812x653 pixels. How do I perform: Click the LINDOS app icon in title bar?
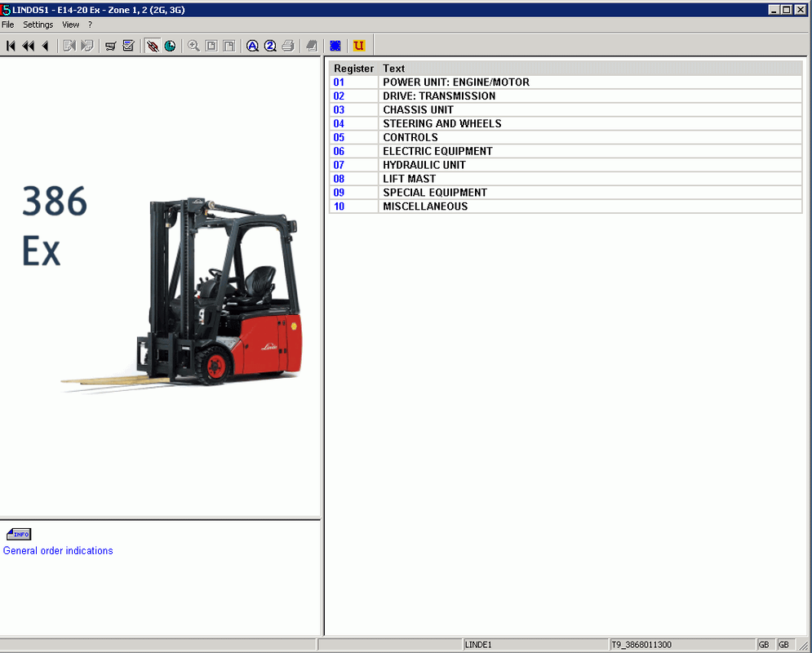(6, 10)
